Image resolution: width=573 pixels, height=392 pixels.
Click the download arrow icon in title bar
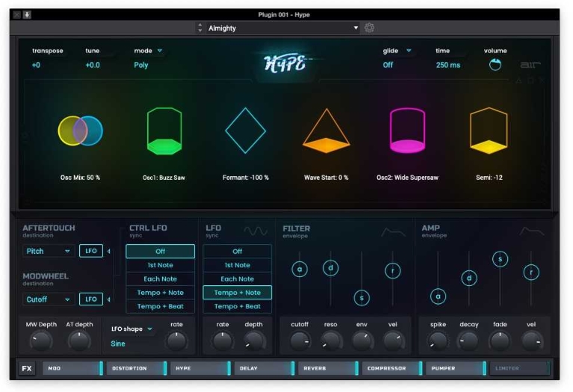click(27, 15)
